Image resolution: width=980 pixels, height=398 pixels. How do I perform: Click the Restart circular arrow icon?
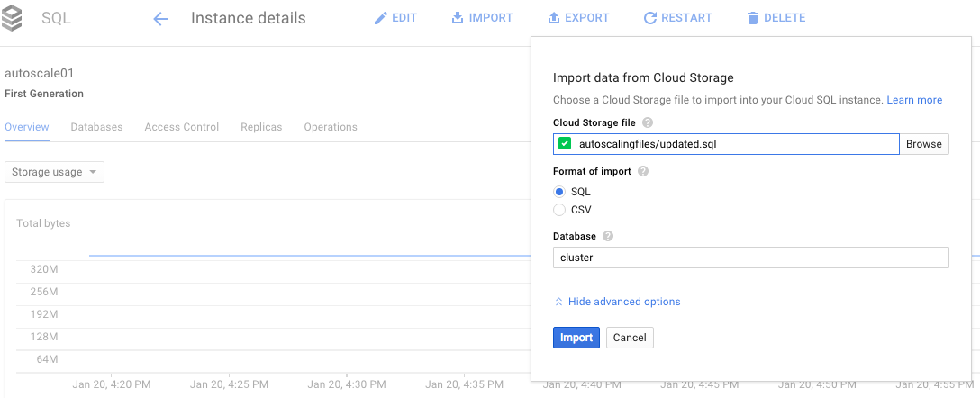pos(650,18)
